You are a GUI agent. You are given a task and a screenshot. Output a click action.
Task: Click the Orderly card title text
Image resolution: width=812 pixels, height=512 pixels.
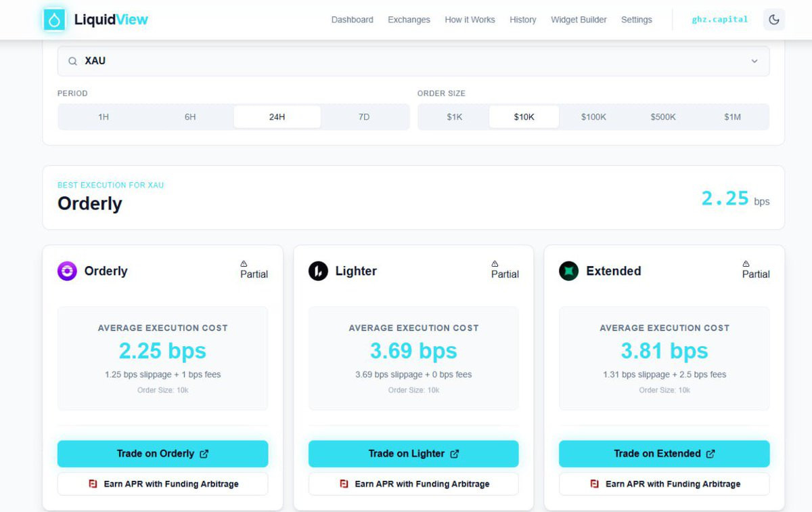(x=106, y=271)
